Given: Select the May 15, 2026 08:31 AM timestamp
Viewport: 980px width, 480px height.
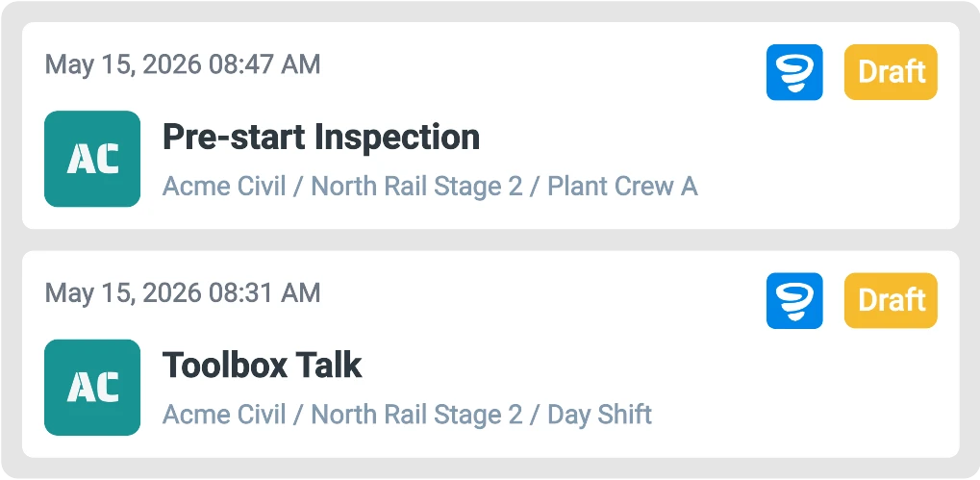Looking at the screenshot, I should click(x=183, y=293).
